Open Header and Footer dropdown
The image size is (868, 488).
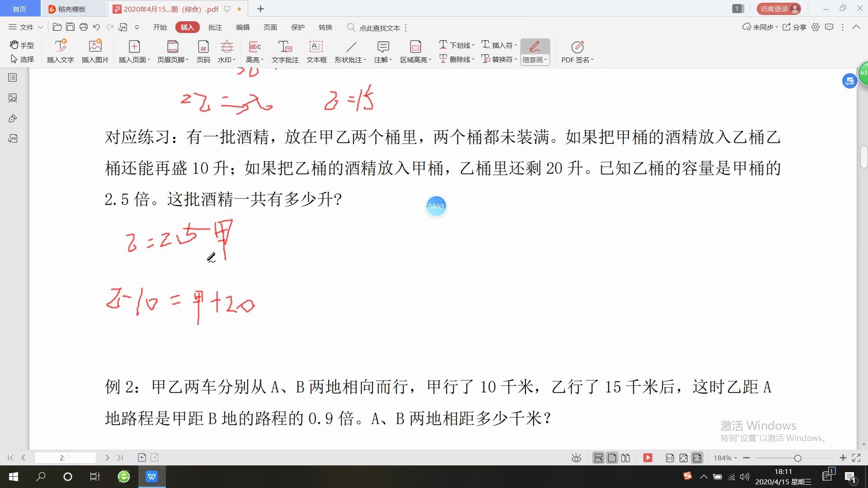[173, 52]
